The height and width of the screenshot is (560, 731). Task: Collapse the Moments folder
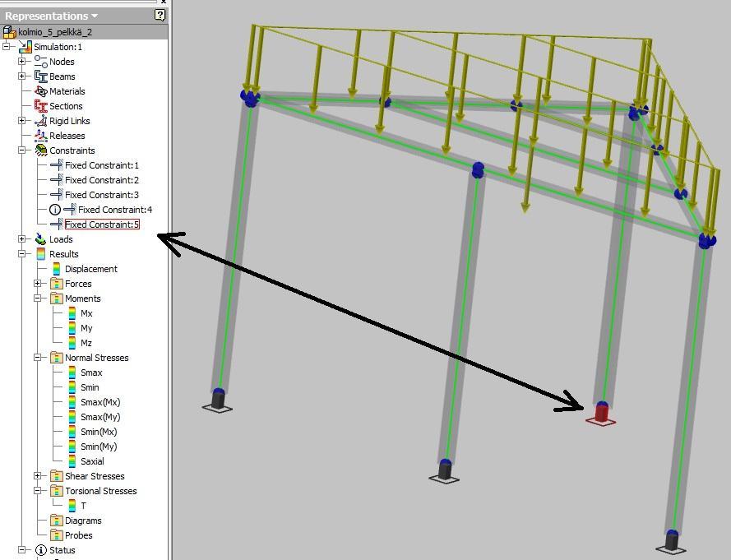coord(37,299)
